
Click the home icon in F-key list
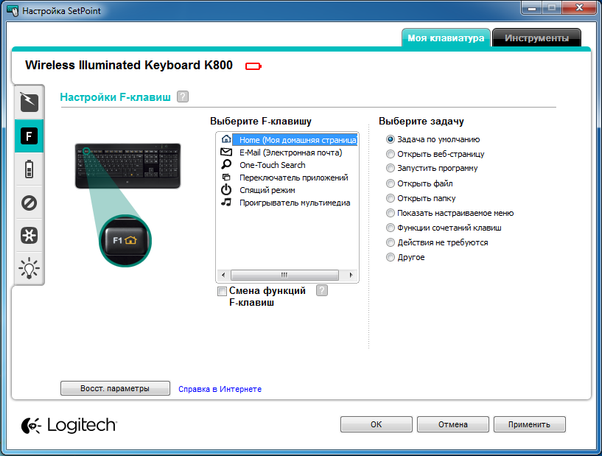coord(227,139)
